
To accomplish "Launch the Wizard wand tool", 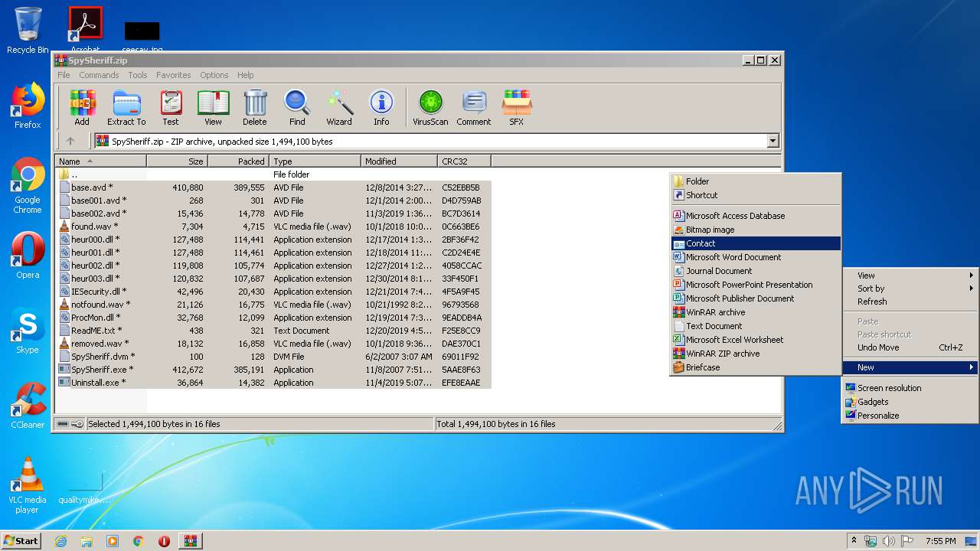I will tap(339, 107).
